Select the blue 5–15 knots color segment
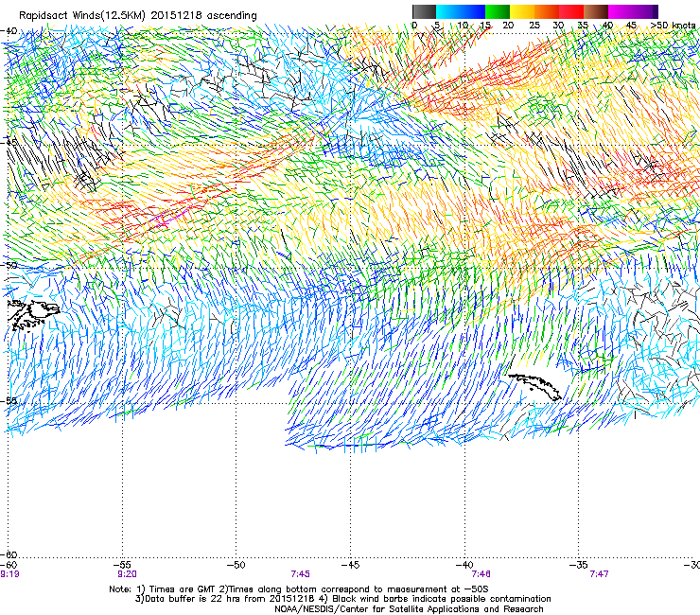The height and width of the screenshot is (615, 700). 461,11
